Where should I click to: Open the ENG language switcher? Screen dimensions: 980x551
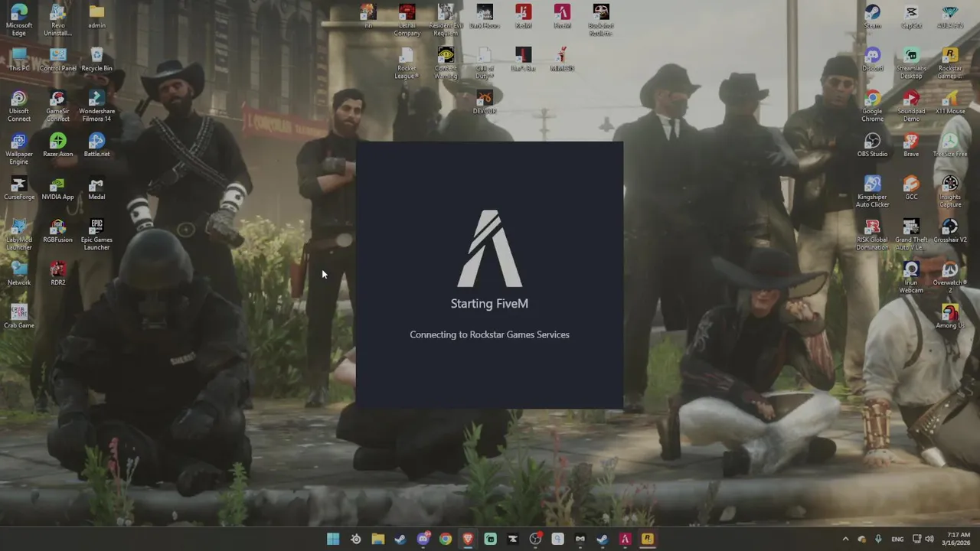pos(897,539)
